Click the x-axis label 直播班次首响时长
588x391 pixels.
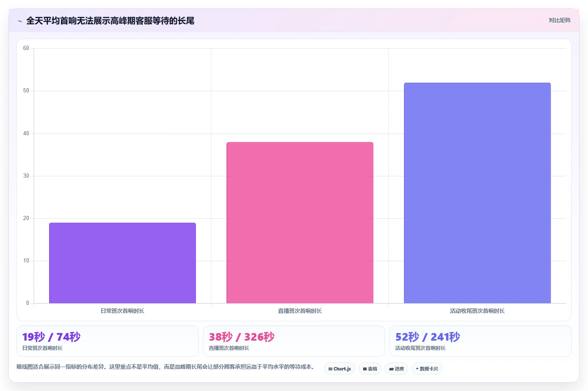[x=300, y=311]
